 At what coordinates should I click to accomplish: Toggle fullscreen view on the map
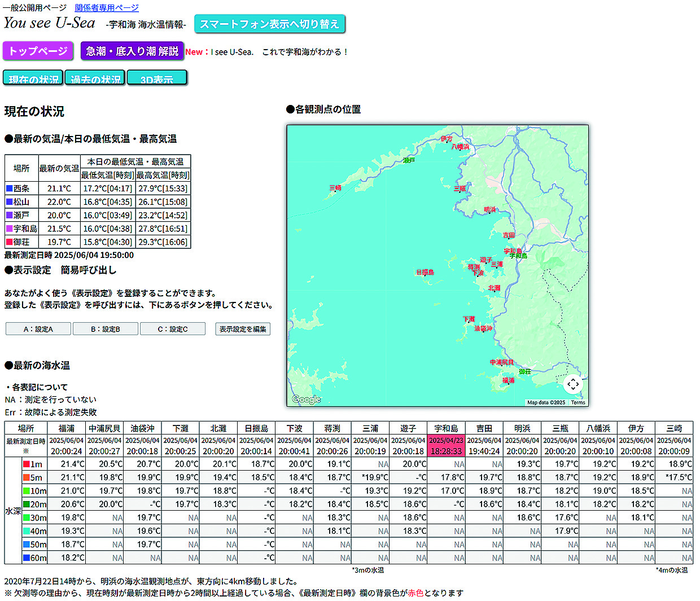tap(573, 384)
